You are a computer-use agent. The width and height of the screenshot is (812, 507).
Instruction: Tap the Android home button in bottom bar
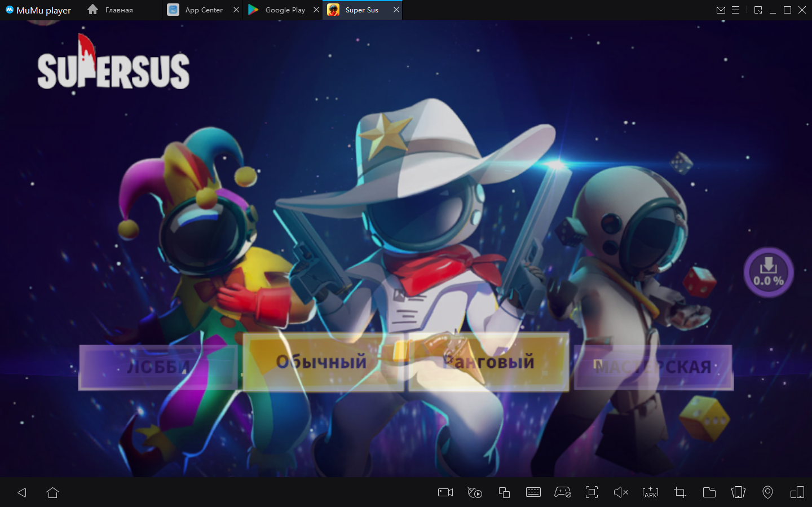pos(53,492)
